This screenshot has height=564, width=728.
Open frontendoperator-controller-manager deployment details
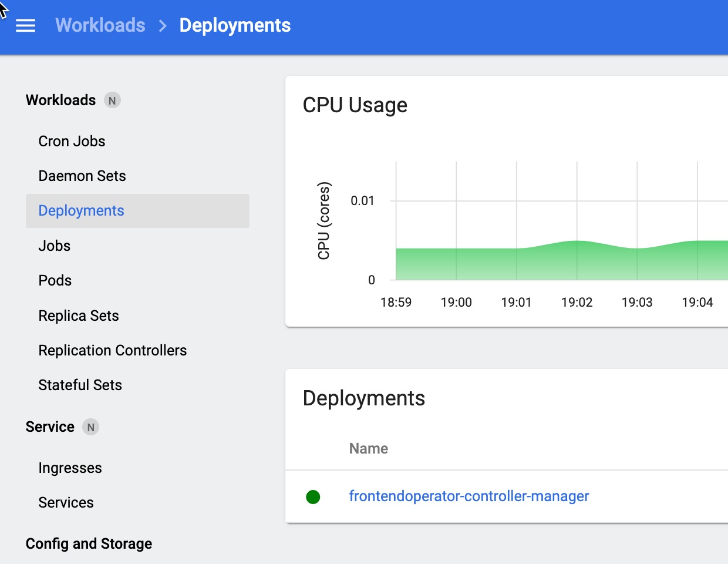(469, 496)
